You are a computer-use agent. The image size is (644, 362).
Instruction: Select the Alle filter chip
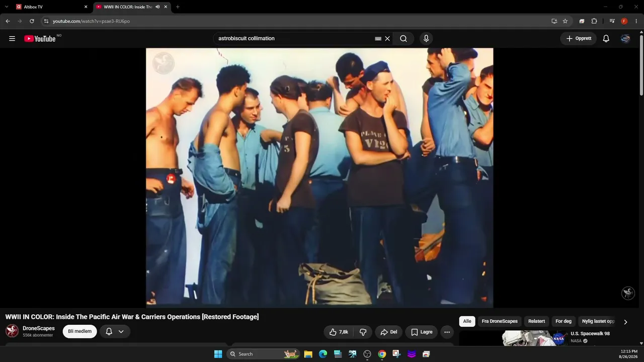pyautogui.click(x=467, y=321)
